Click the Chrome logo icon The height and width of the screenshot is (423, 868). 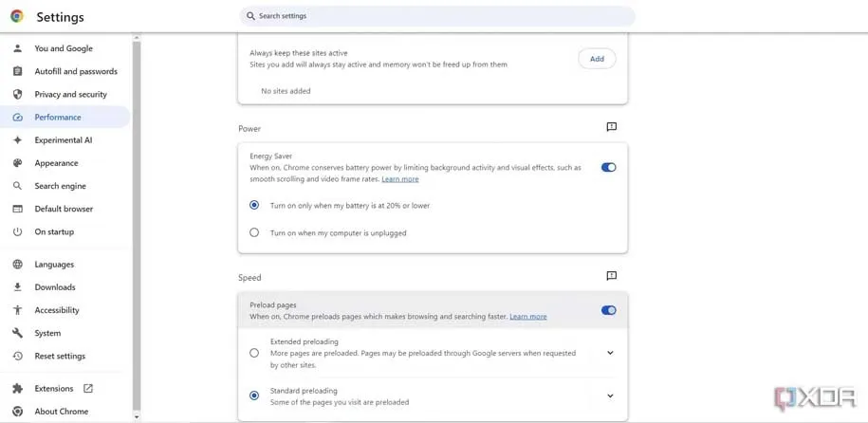pos(17,16)
